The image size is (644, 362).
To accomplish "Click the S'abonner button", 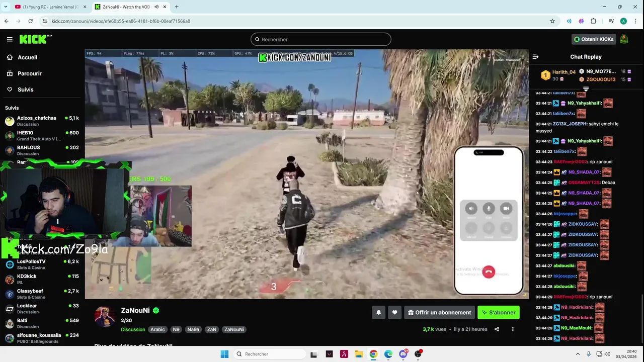I will pos(498,312).
